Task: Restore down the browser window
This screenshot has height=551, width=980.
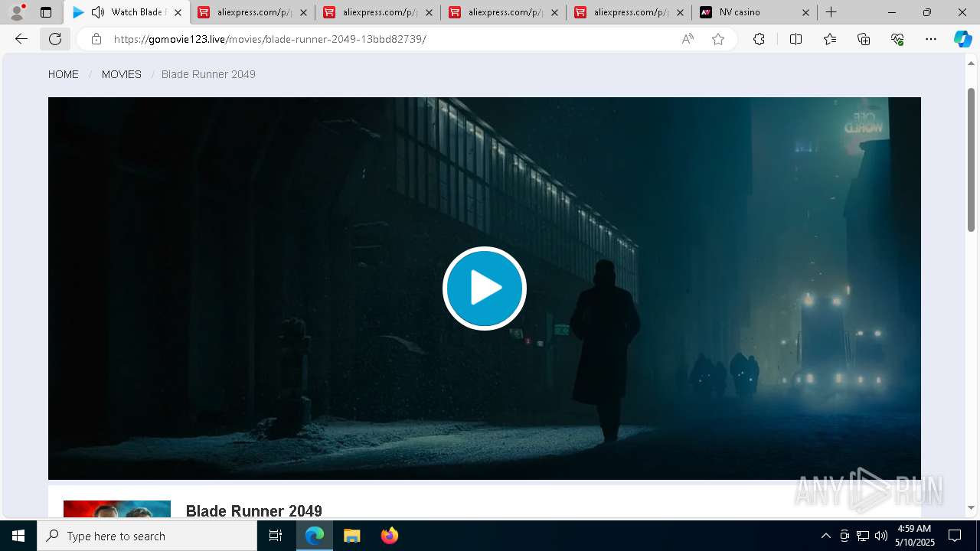Action: point(927,12)
